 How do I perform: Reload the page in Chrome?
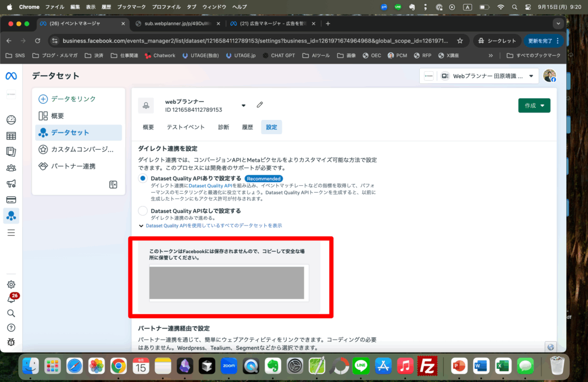coord(37,41)
